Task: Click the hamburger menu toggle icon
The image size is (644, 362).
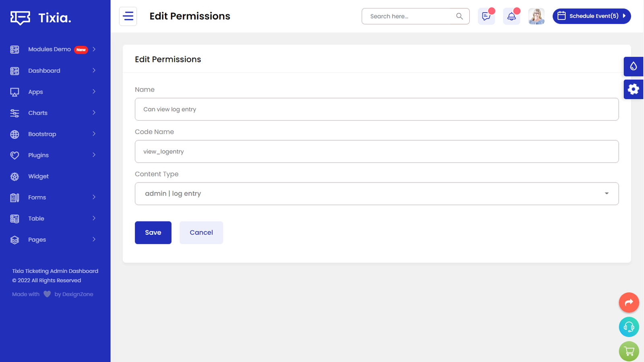Action: pos(128,16)
